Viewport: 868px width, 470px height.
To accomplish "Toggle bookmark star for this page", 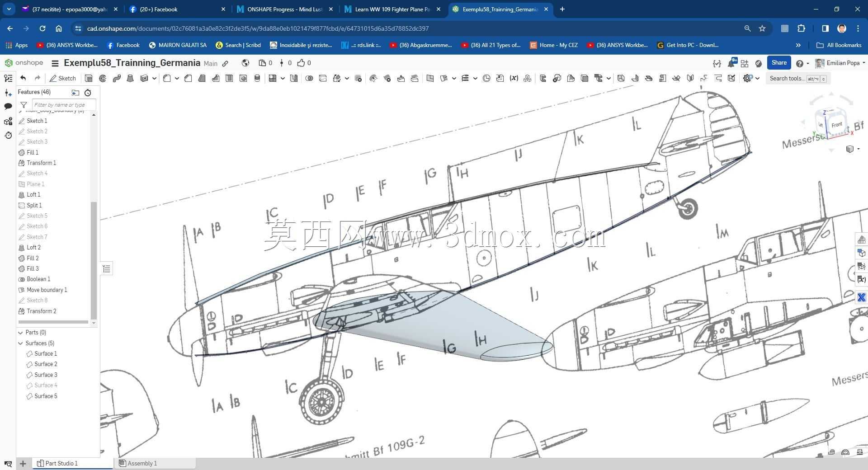I will click(x=762, y=28).
